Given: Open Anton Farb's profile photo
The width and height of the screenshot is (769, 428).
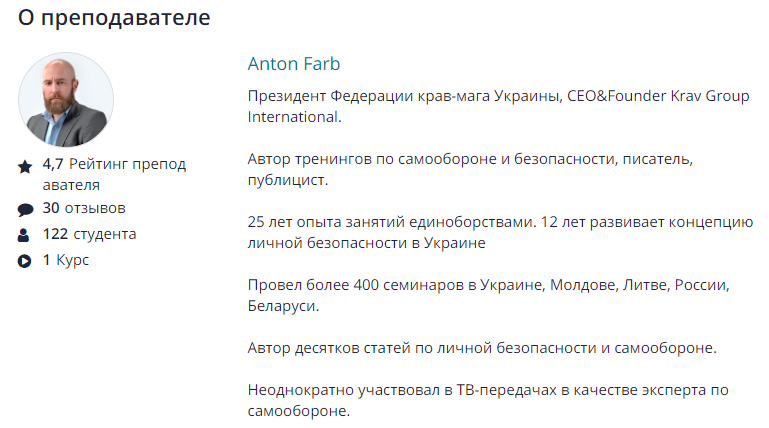Looking at the screenshot, I should tap(66, 100).
